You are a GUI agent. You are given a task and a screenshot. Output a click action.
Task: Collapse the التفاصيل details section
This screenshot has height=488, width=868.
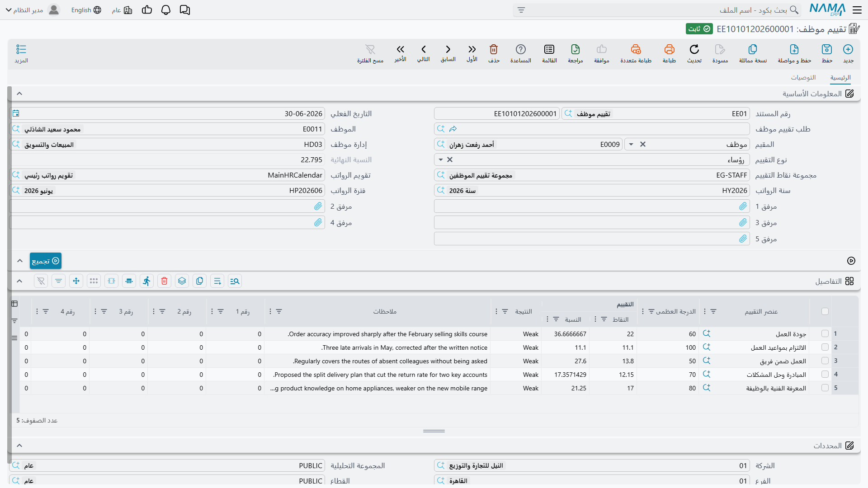coord(19,281)
